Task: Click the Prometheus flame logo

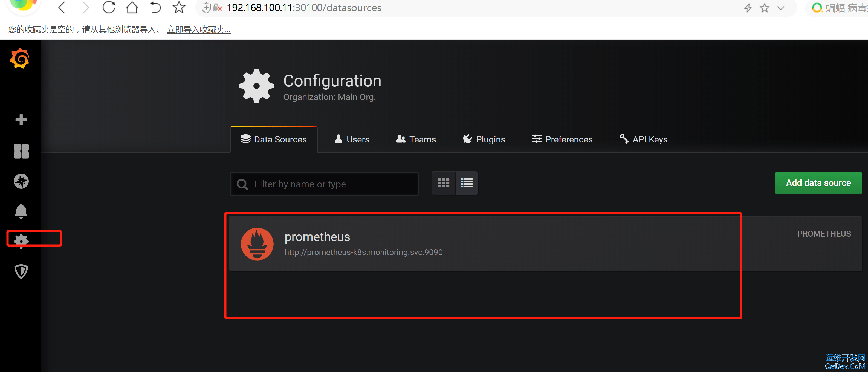Action: 257,244
